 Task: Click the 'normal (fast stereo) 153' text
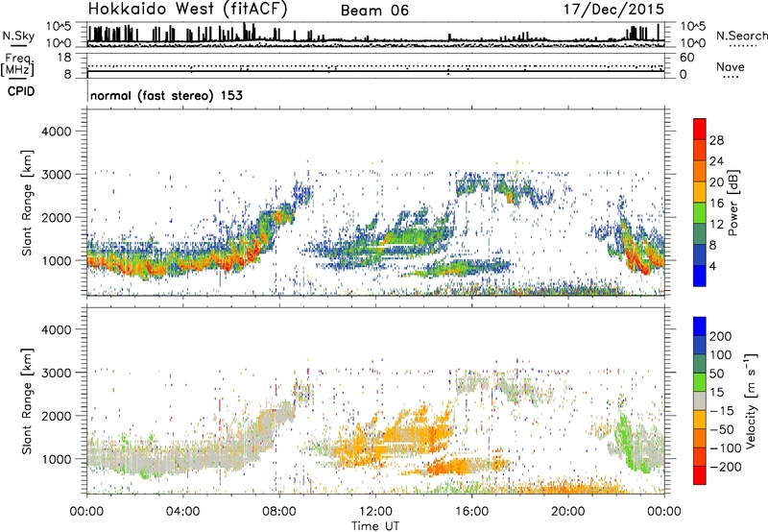(166, 95)
